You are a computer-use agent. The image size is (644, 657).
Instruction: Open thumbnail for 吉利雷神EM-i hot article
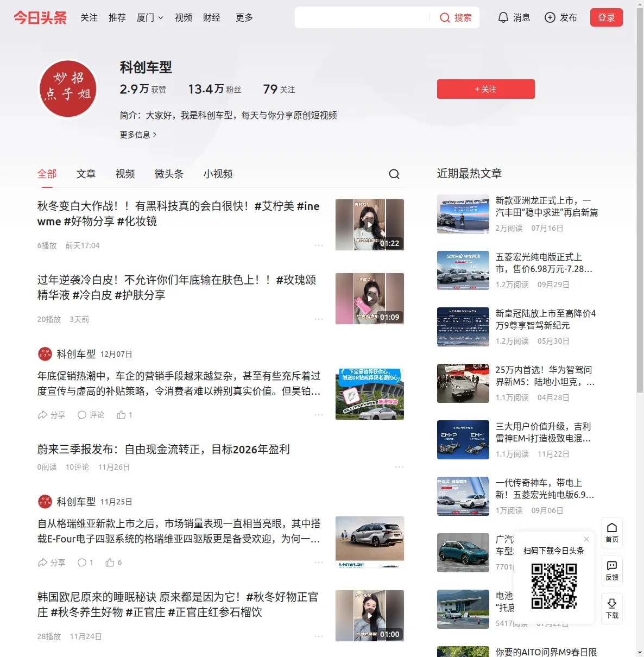click(x=463, y=440)
